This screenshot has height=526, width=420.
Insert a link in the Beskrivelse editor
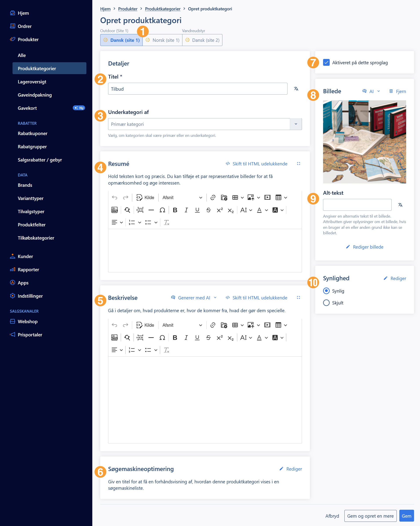coord(213,325)
